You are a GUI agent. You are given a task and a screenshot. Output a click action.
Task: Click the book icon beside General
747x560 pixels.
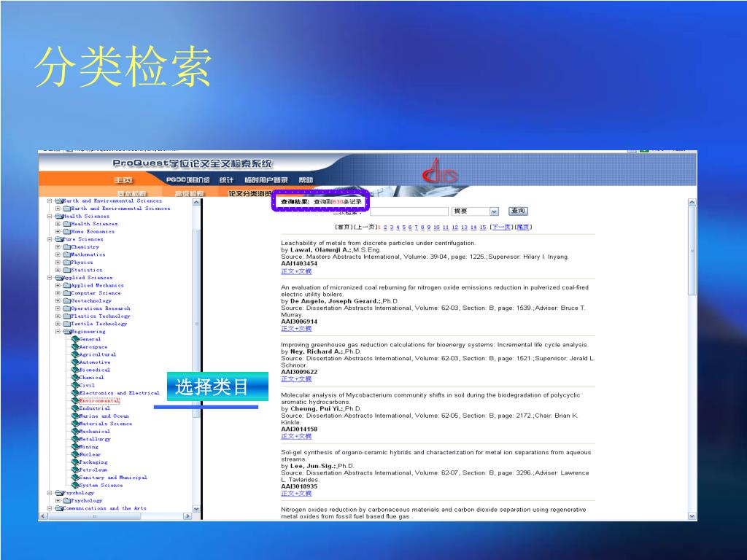(x=75, y=339)
